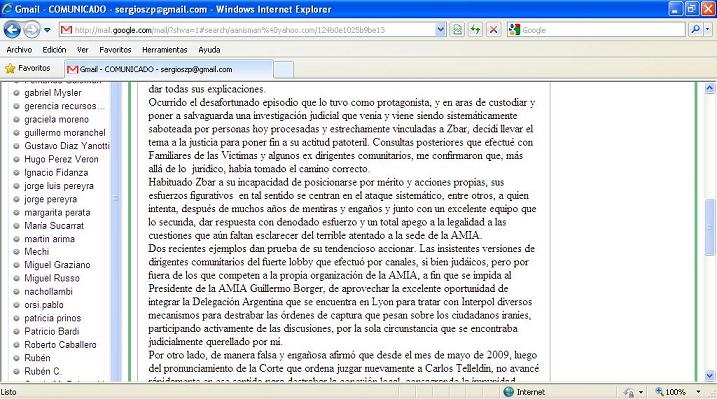Select contact Rubén C.

(43, 371)
